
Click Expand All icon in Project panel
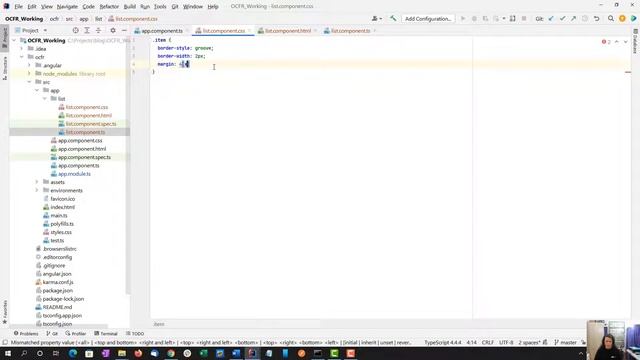click(87, 30)
